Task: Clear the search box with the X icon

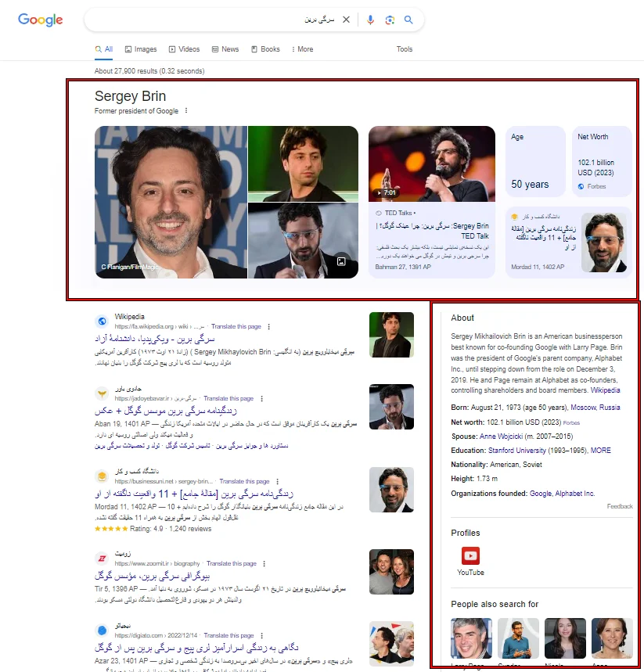Action: [346, 20]
